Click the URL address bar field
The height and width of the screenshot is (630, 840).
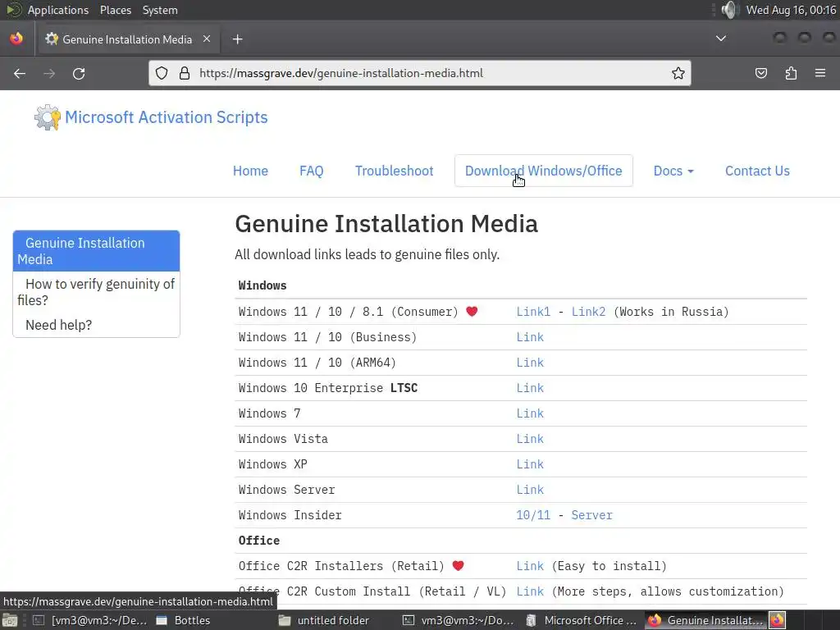[419, 73]
